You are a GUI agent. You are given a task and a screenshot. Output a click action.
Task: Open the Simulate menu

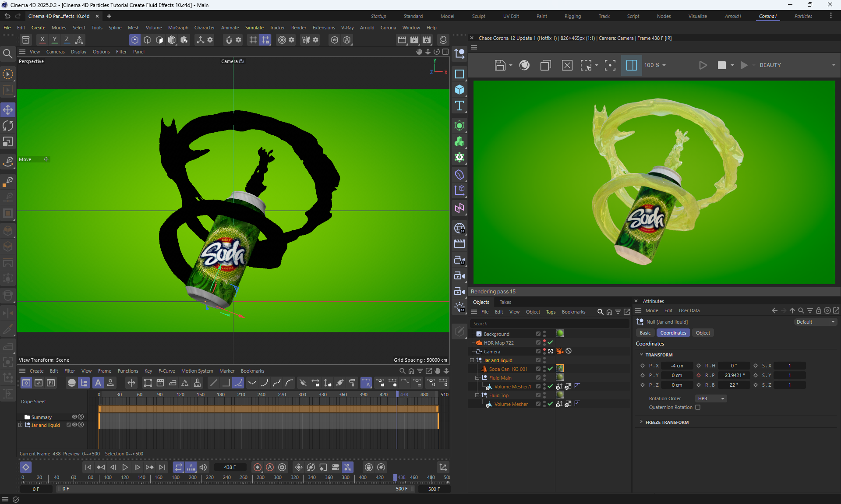(254, 28)
